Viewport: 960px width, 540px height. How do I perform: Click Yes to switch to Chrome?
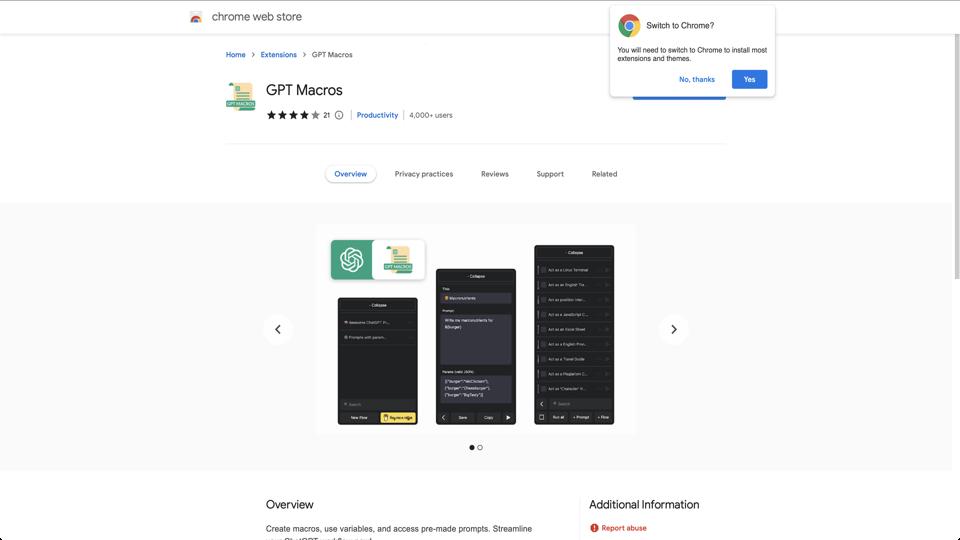pyautogui.click(x=749, y=79)
